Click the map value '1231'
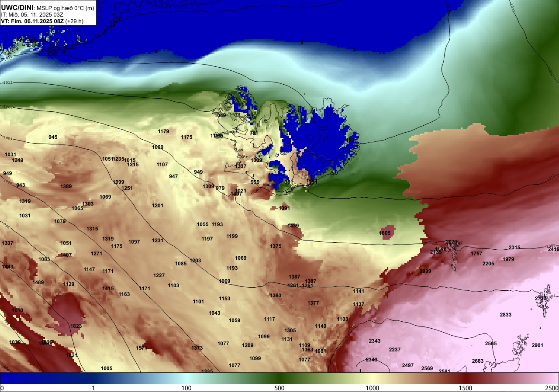The height and width of the screenshot is (392, 559). tap(158, 241)
